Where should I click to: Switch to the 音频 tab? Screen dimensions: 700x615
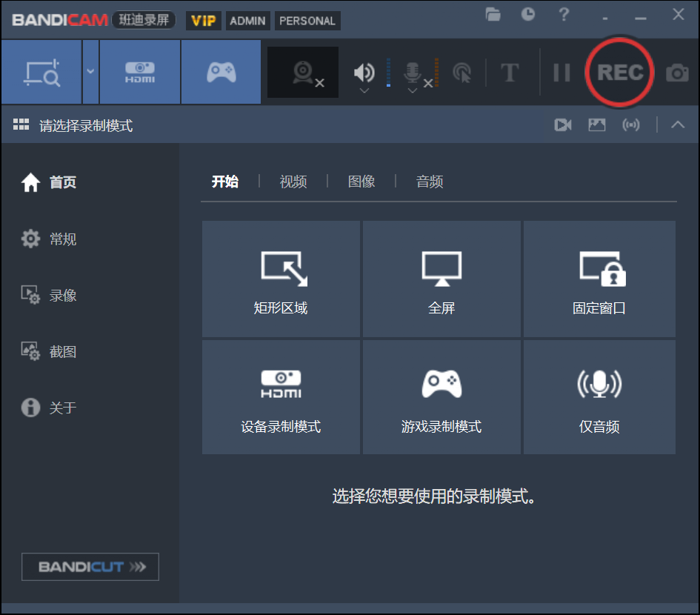pyautogui.click(x=430, y=182)
